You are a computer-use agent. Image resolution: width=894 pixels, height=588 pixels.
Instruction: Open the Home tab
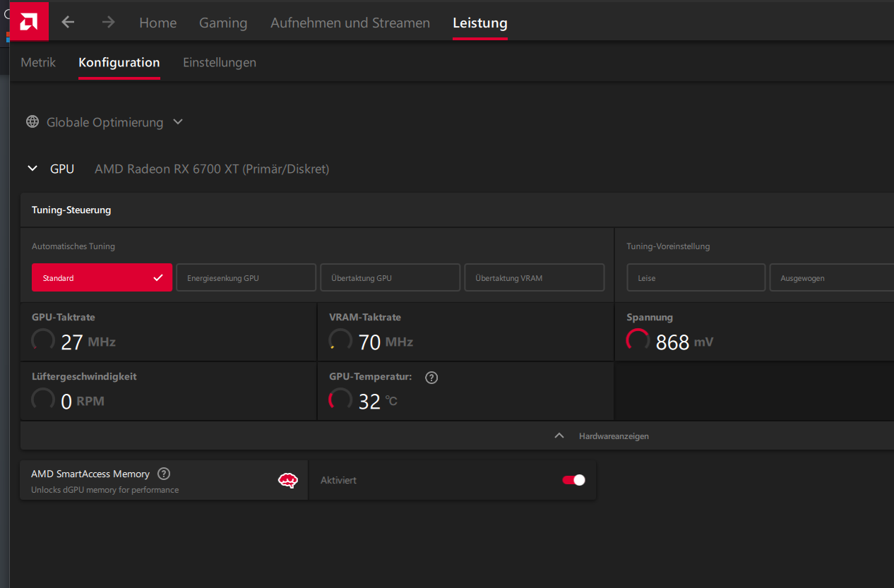coord(157,23)
